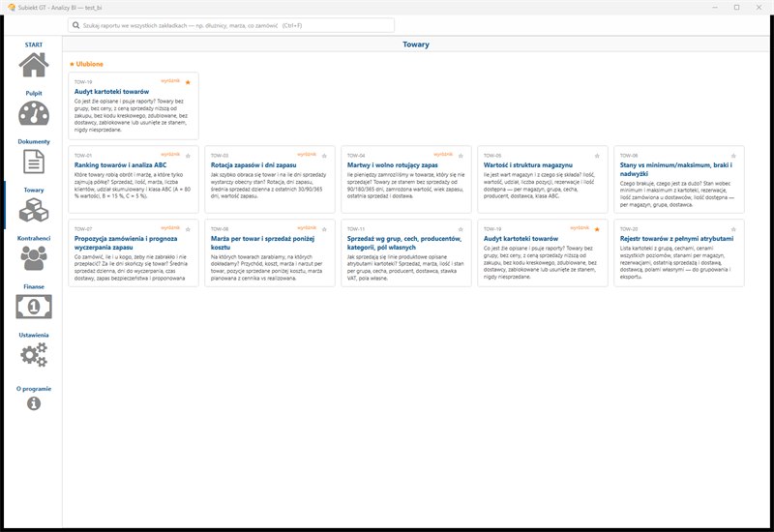Unfavorite Audyt kartoteki towarów star in Ulubione section

pyautogui.click(x=188, y=82)
